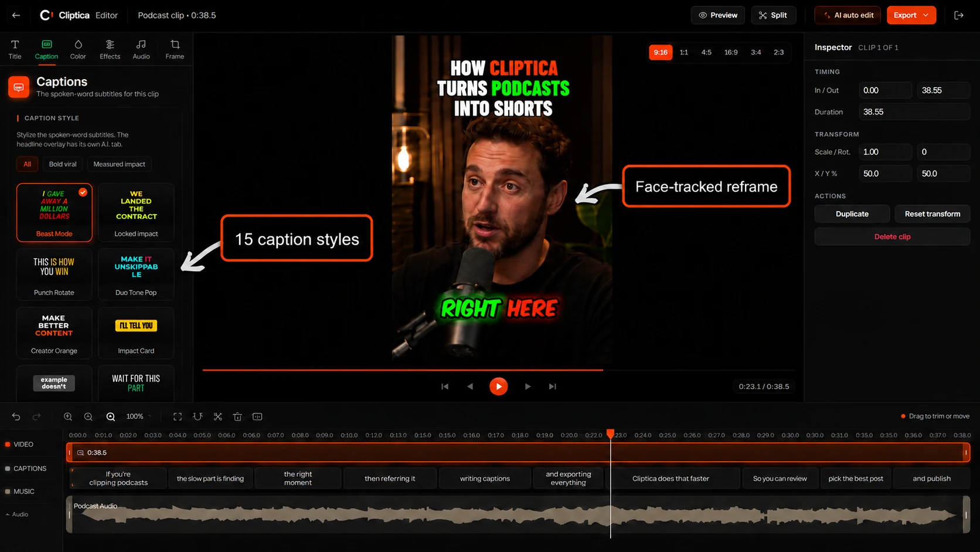
Task: Select the Locked impact caption style
Action: [x=136, y=212]
